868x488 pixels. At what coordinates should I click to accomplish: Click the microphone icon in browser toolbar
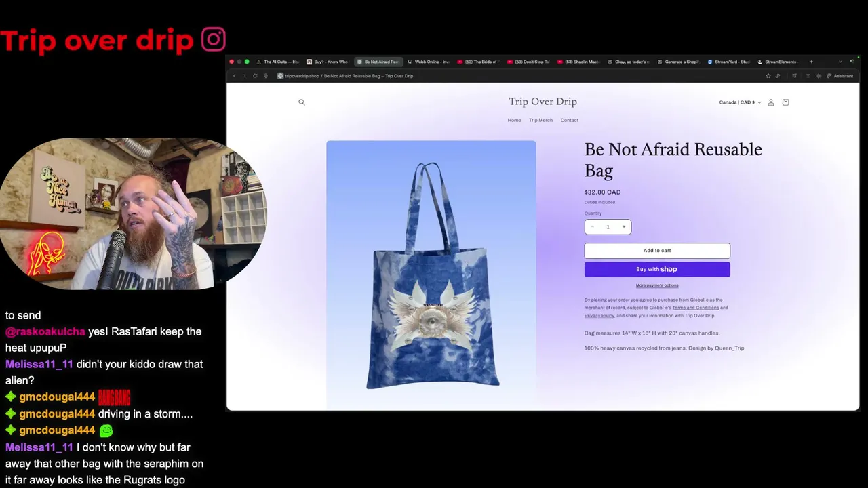coord(265,76)
